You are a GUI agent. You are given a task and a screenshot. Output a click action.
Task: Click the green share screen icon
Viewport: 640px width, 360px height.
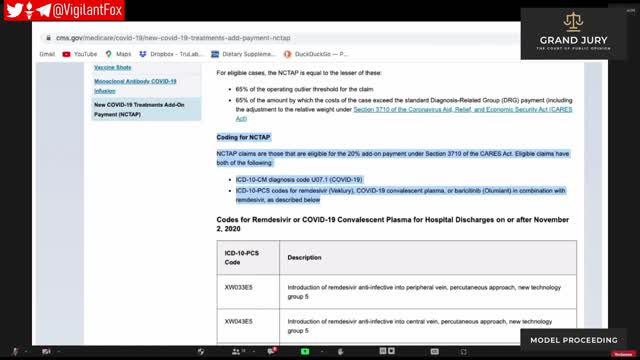tap(305, 351)
